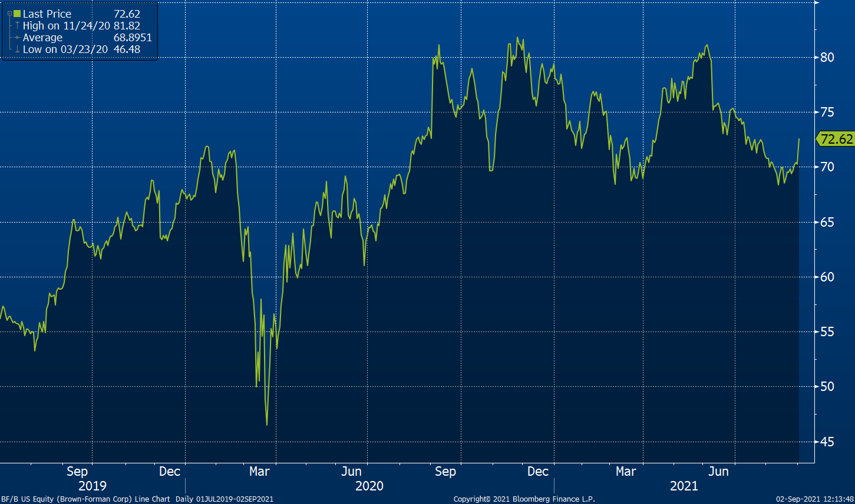
Task: Click the 2019 year label on time axis
Action: (93, 486)
